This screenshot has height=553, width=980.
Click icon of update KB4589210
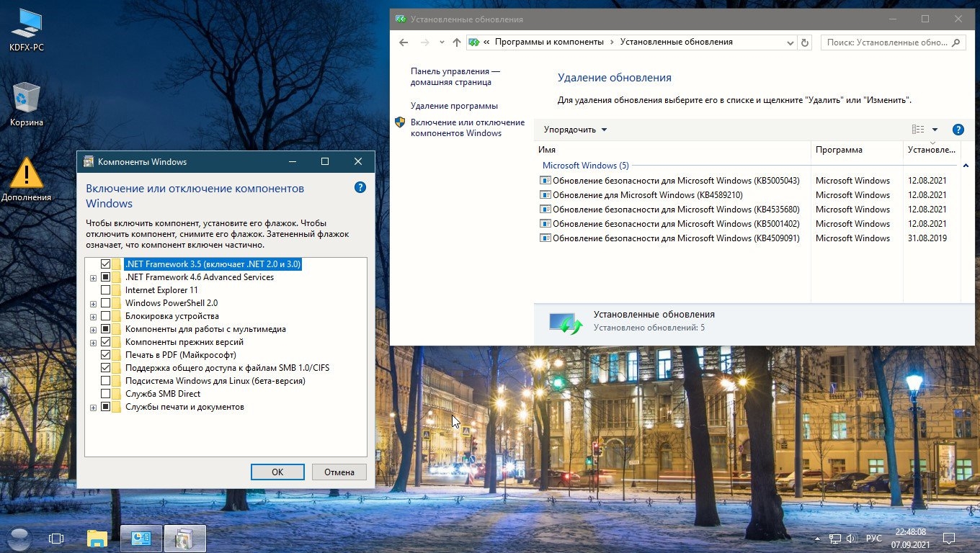point(545,195)
